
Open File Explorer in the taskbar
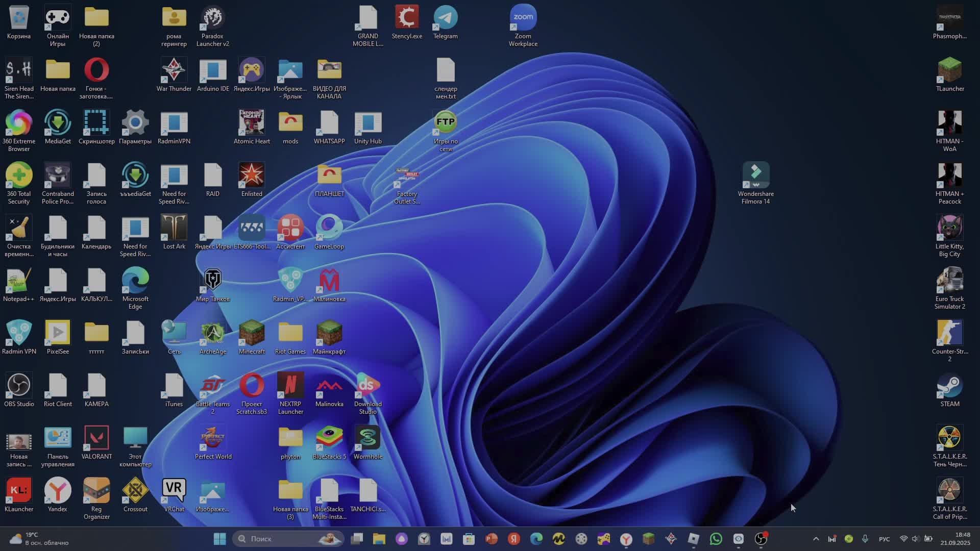coord(379,539)
